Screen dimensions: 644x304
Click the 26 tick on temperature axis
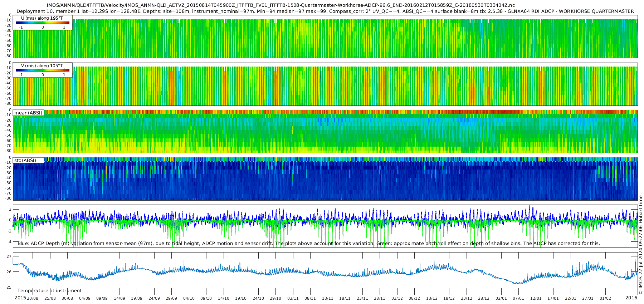tap(9, 272)
